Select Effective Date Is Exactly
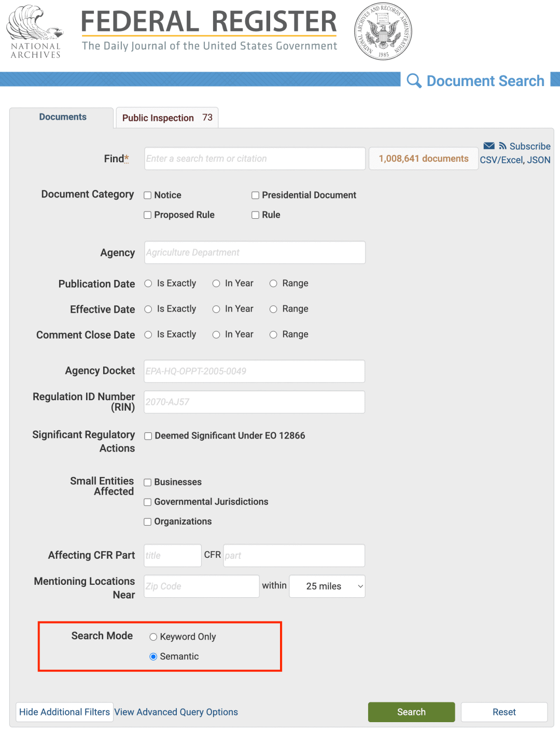This screenshot has height=732, width=560. [148, 309]
